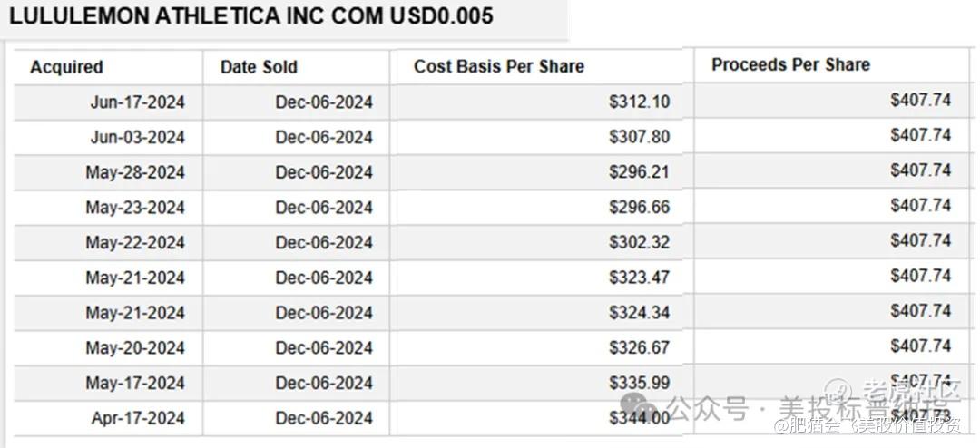Select the May-28-2024 acquired date cell
Viewport: 980px width, 448px height.
pos(135,172)
